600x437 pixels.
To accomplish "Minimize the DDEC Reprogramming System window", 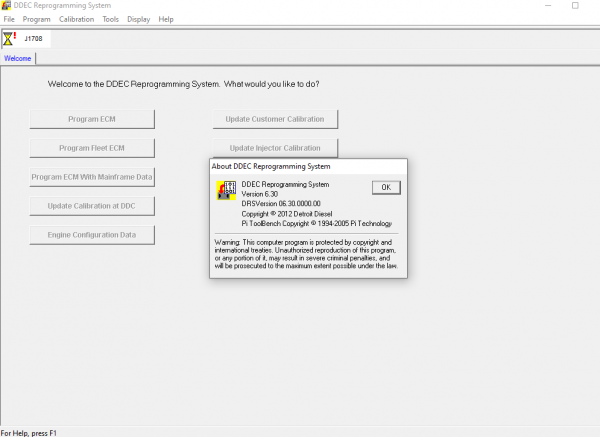I will click(x=548, y=5).
